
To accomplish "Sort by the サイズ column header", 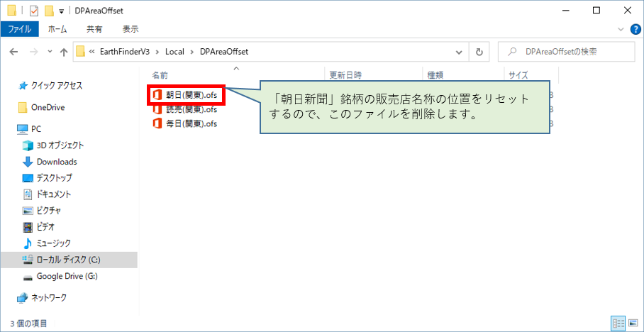I will 518,75.
